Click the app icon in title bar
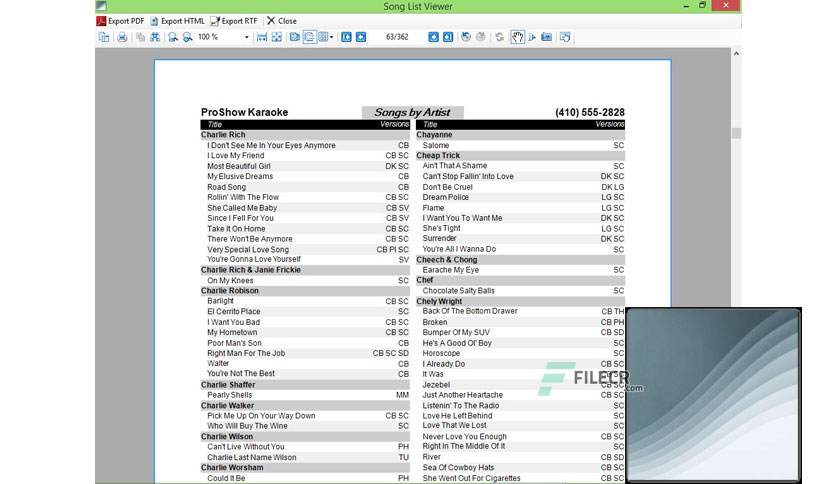 [101, 6]
